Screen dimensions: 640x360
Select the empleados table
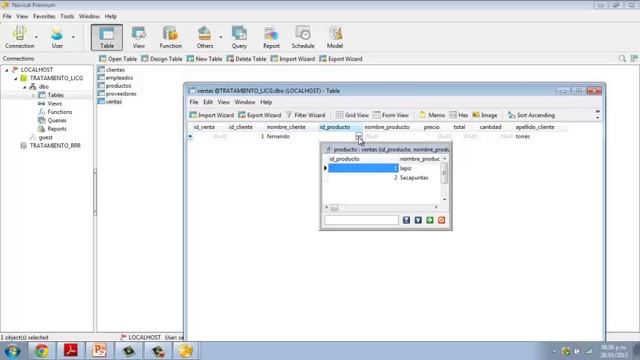click(115, 78)
